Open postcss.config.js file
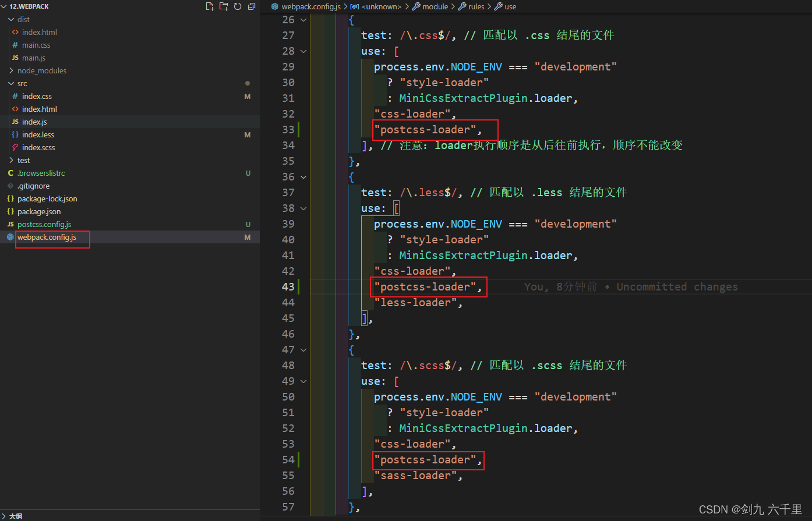812x521 pixels. click(x=44, y=224)
